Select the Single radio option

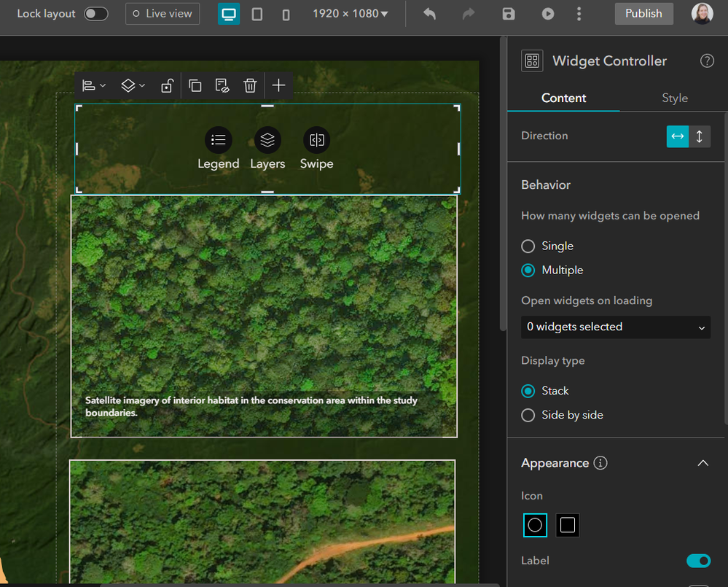(x=528, y=246)
